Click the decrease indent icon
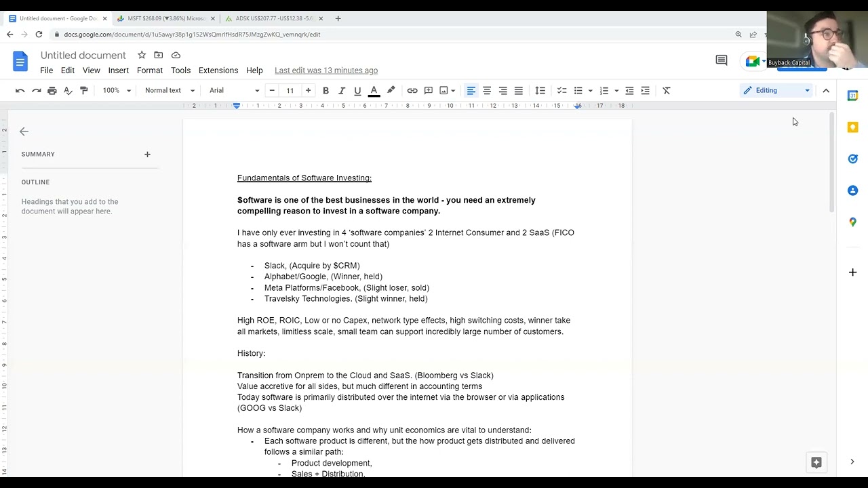Image resolution: width=868 pixels, height=488 pixels. point(629,90)
